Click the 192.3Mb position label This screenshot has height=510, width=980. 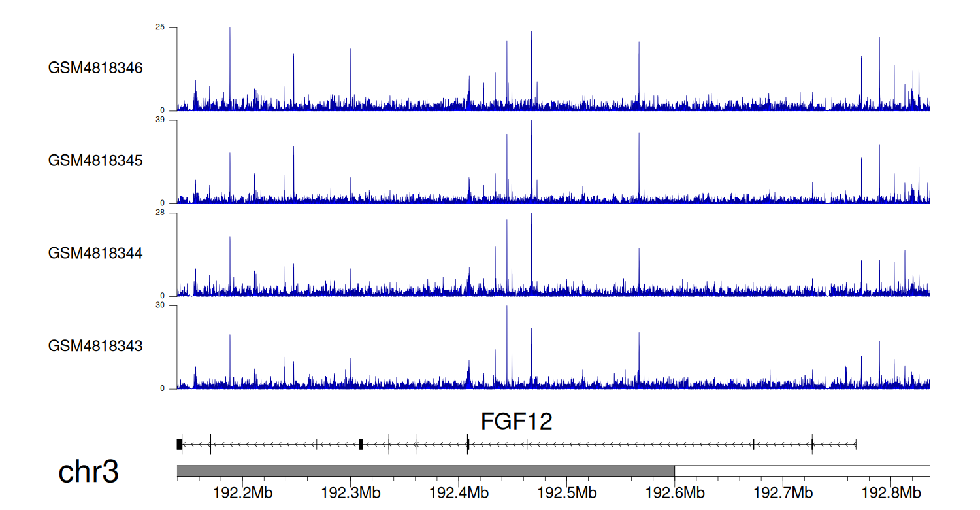pos(350,492)
